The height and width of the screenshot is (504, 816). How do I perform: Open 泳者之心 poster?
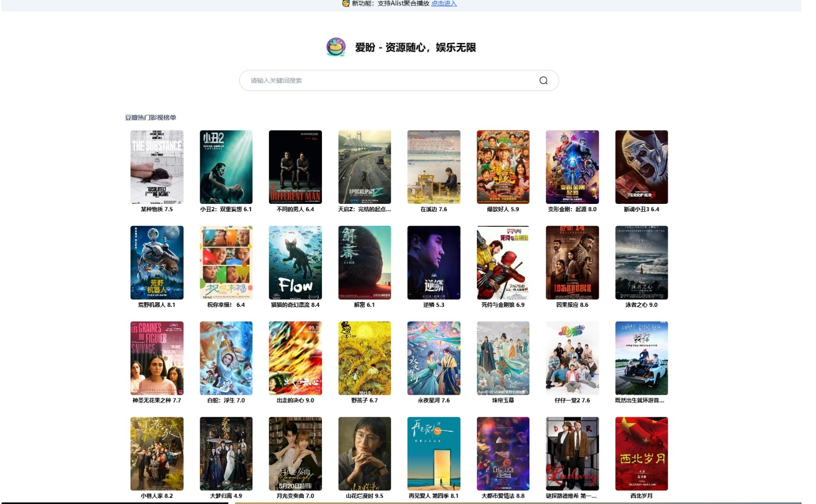pos(641,263)
